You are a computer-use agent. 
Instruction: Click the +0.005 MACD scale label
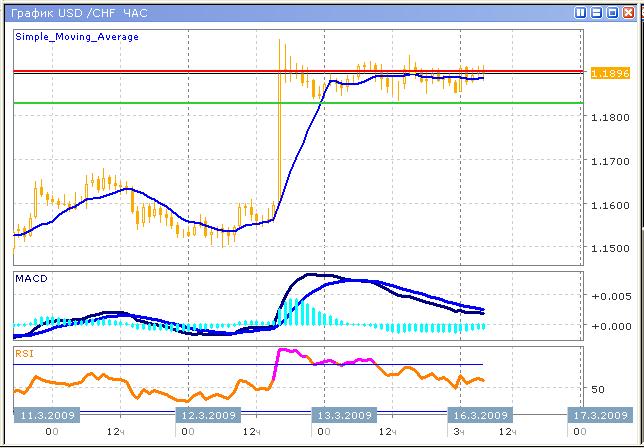[610, 296]
